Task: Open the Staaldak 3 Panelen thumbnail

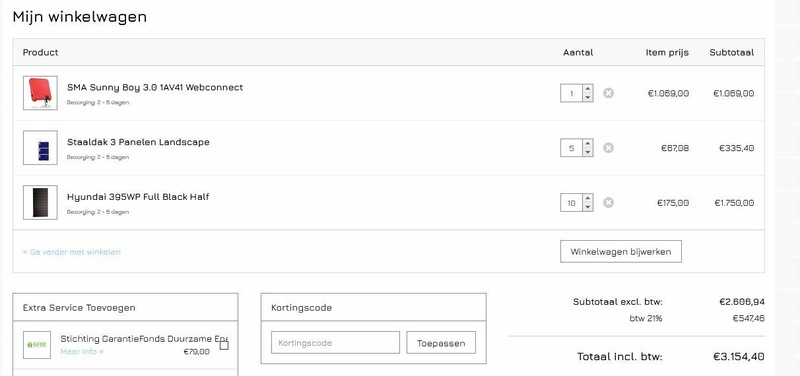Action: coord(40,148)
